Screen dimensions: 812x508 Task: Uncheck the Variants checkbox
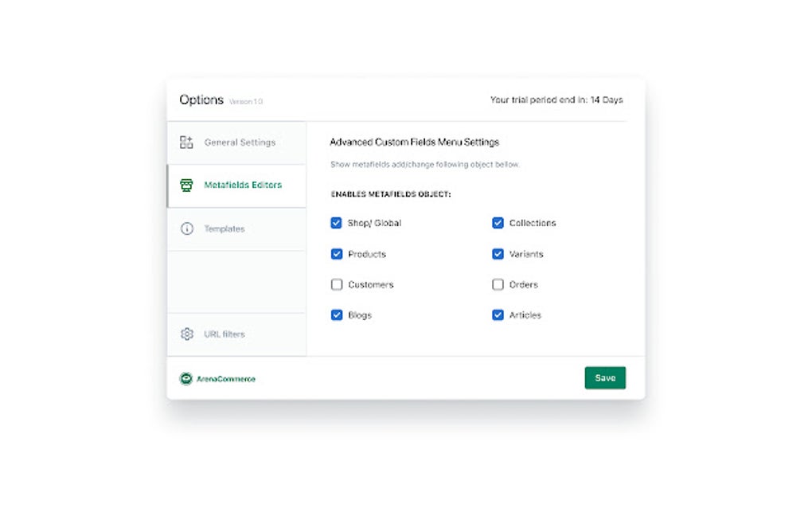(x=498, y=254)
